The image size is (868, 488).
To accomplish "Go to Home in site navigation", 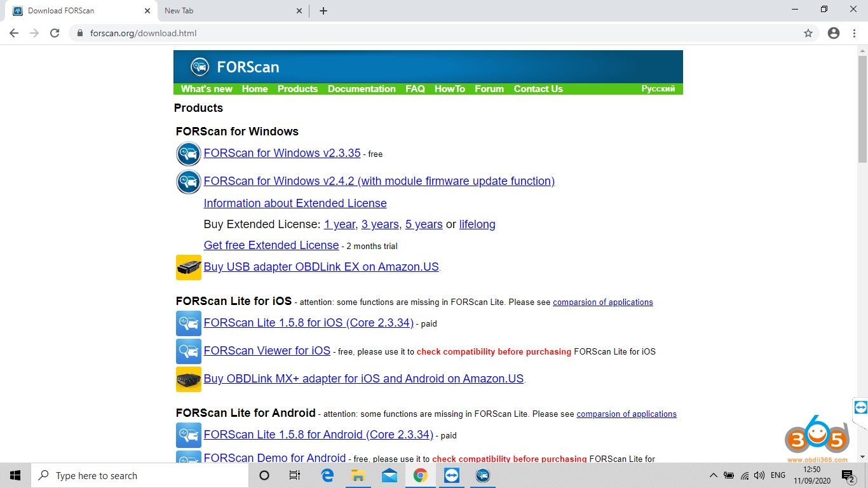I will point(255,89).
